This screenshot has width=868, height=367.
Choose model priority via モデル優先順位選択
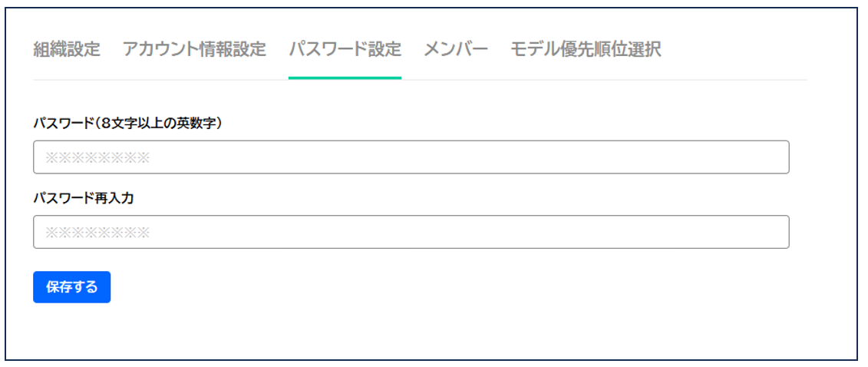pyautogui.click(x=586, y=50)
